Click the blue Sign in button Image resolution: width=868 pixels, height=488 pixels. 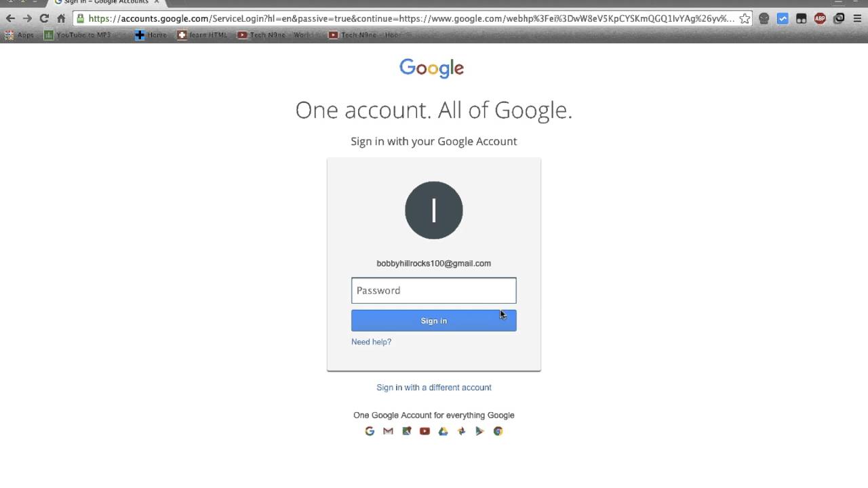[x=434, y=321]
